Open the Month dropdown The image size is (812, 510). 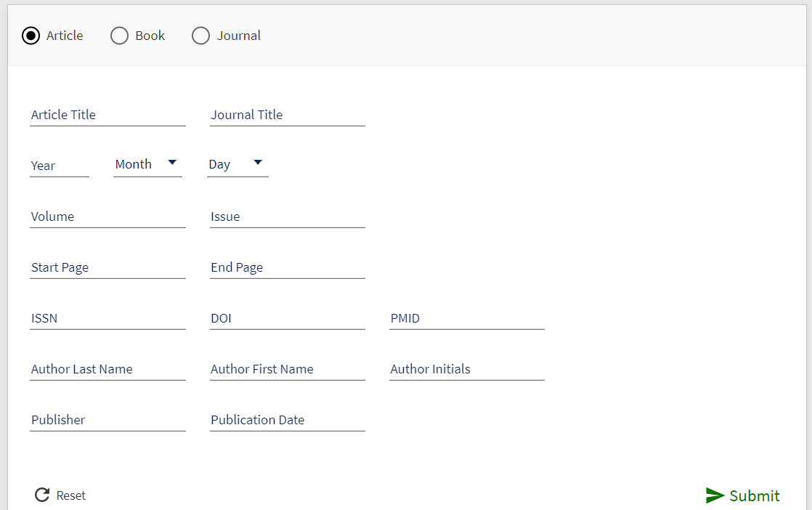147,164
